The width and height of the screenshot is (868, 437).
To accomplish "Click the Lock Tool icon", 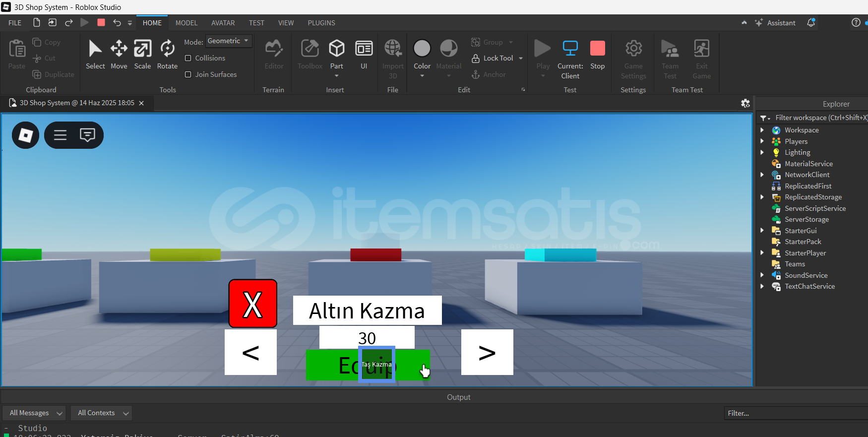I will tap(476, 58).
